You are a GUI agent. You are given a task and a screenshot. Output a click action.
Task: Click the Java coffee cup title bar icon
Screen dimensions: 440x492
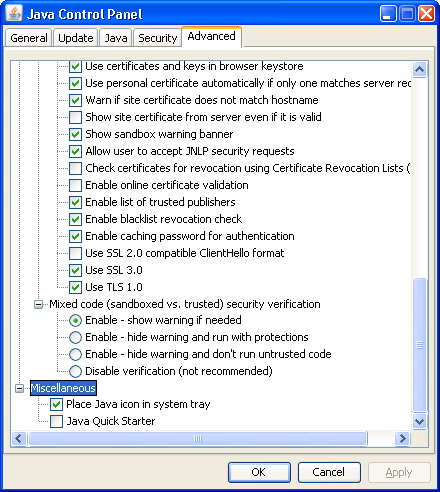click(x=14, y=14)
